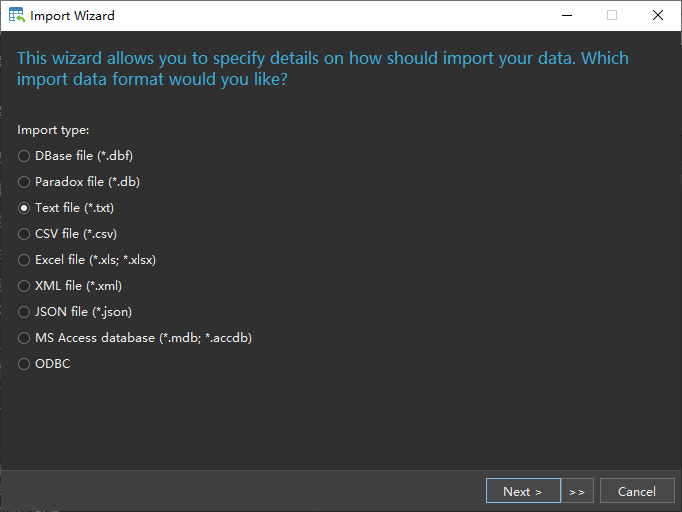682x512 pixels.
Task: Choose Paradox file (*.db) import type
Action: click(x=24, y=182)
